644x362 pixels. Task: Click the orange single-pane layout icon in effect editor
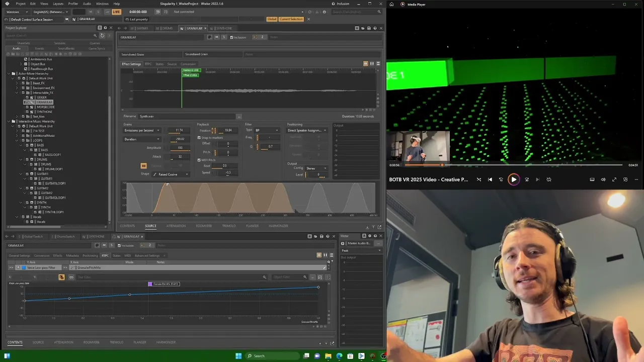pos(365,64)
